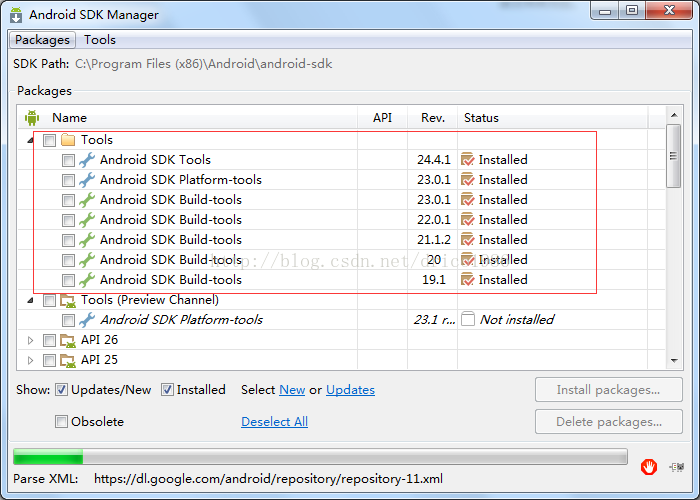The height and width of the screenshot is (500, 700).
Task: Expand the API 26 group
Action: click(x=30, y=341)
